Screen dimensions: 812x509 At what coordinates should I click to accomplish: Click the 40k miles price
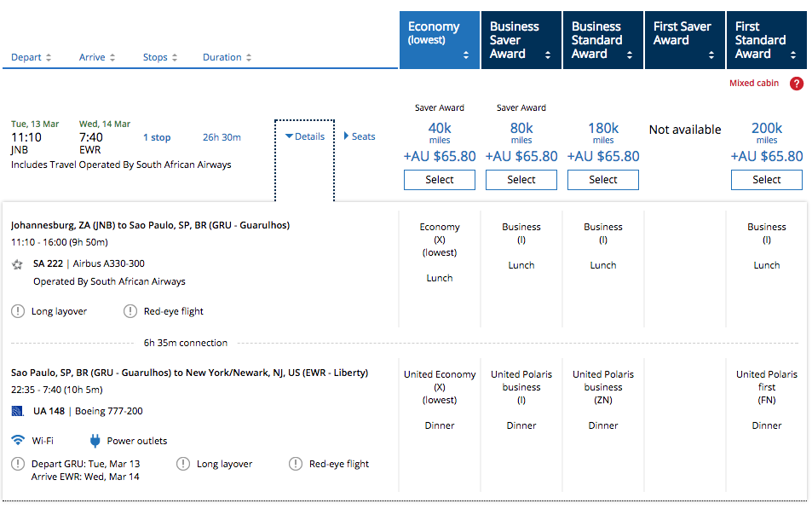coord(439,132)
